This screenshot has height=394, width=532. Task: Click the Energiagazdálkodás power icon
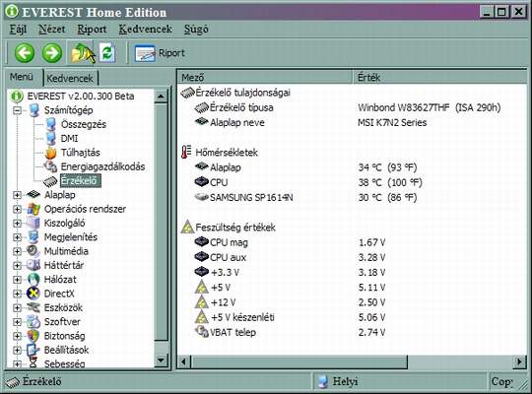click(51, 166)
